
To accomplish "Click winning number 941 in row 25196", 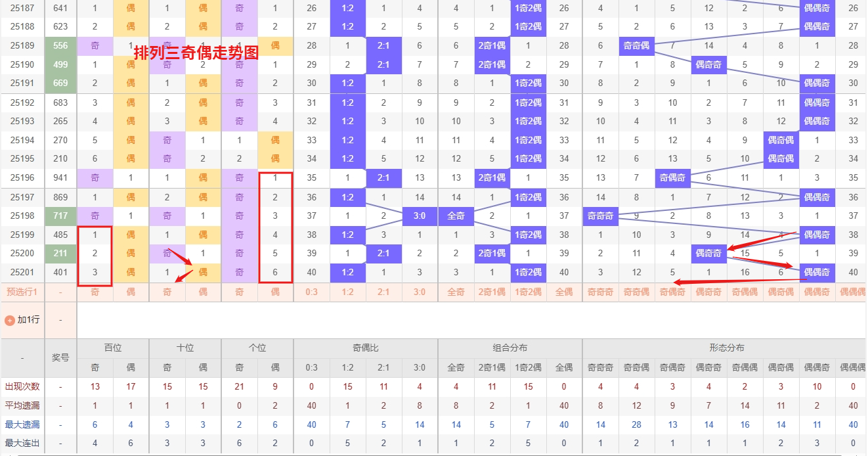I will 60,177.
